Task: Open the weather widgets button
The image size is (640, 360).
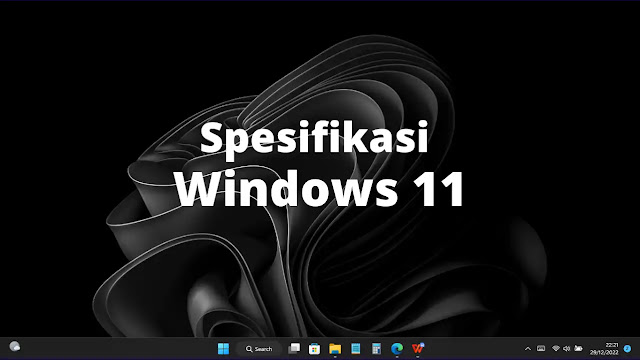Action: point(15,347)
